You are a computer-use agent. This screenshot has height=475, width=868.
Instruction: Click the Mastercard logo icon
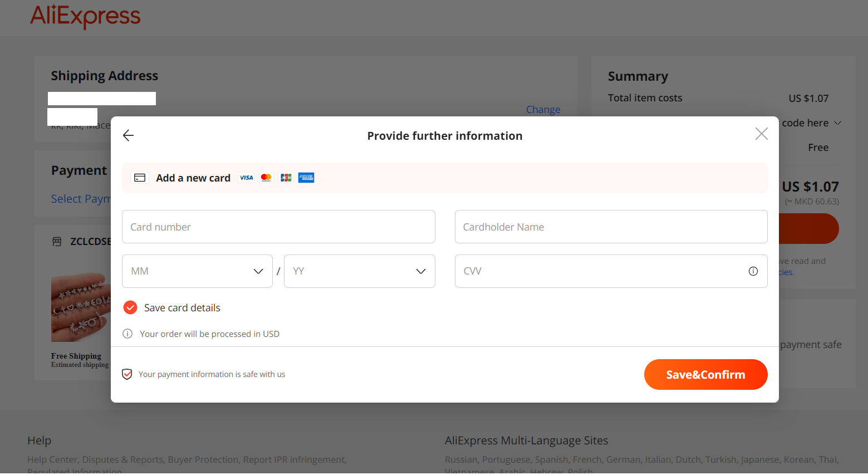(x=266, y=178)
